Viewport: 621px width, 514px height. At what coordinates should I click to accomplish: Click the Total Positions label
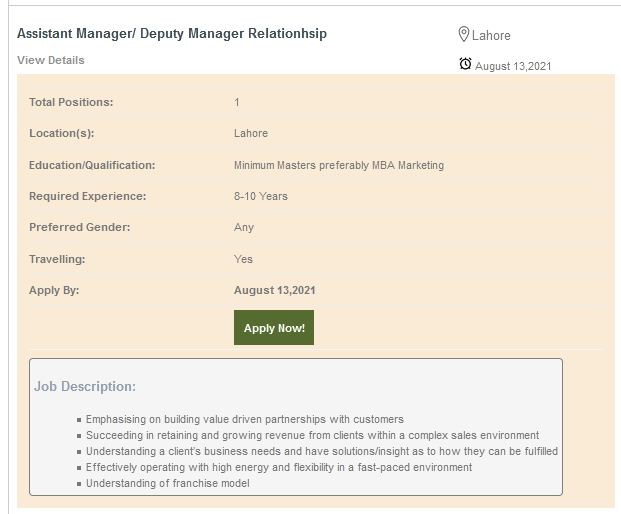(x=71, y=102)
